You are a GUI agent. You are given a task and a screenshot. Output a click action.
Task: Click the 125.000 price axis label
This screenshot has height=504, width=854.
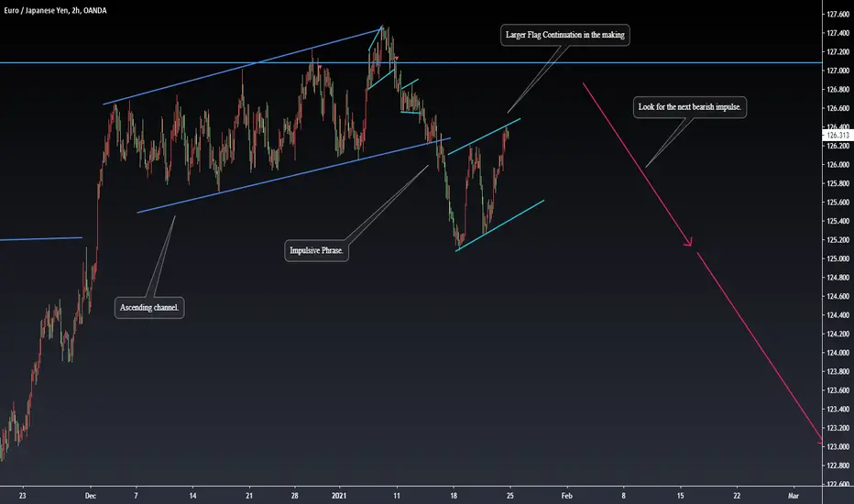838,258
